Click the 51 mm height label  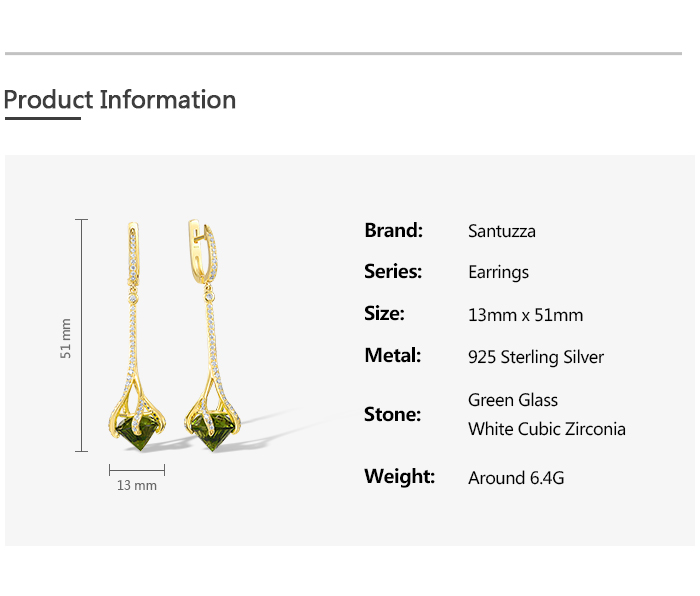pos(66,338)
